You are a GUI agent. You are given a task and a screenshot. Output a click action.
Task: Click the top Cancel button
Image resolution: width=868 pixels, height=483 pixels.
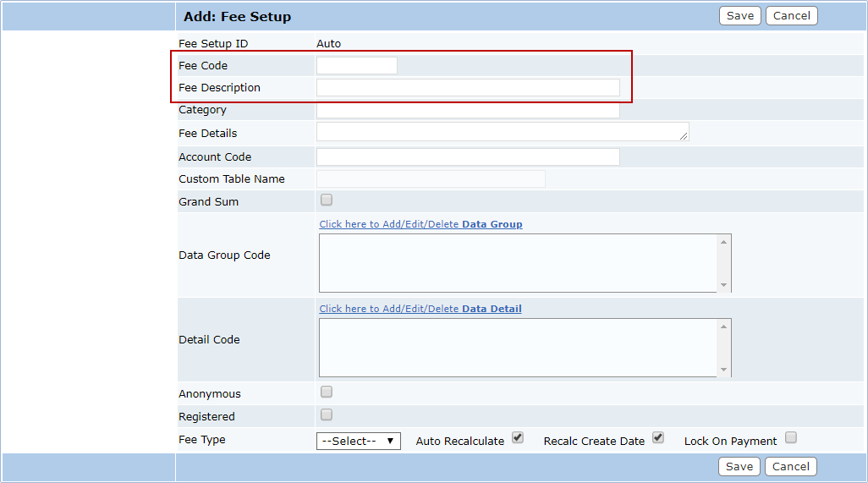[x=791, y=16]
